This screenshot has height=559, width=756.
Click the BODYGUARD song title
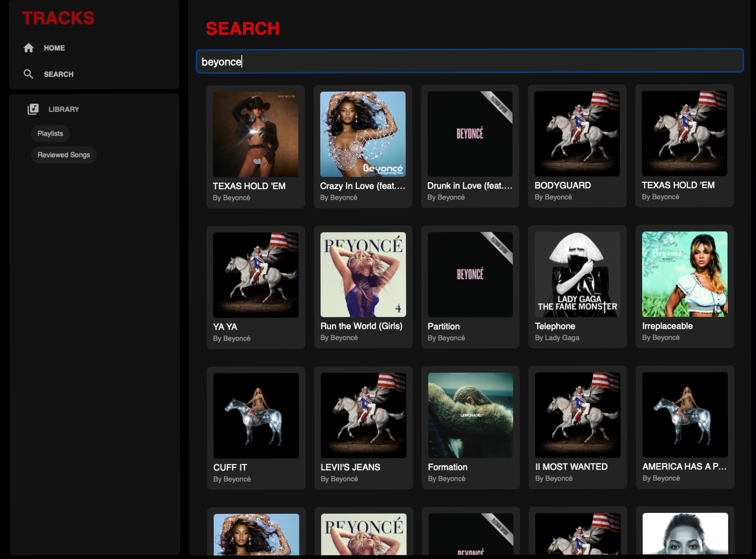[563, 185]
